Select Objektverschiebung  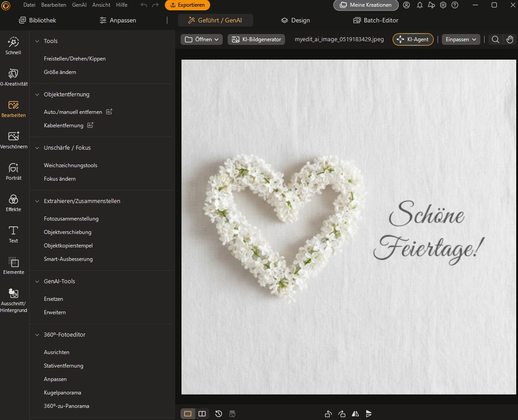pos(67,232)
